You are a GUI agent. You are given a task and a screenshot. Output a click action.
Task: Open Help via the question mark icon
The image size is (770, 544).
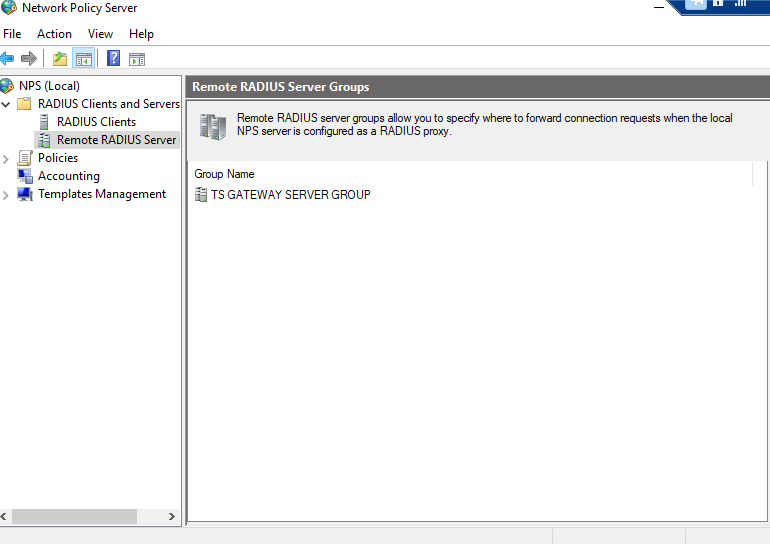tap(113, 59)
